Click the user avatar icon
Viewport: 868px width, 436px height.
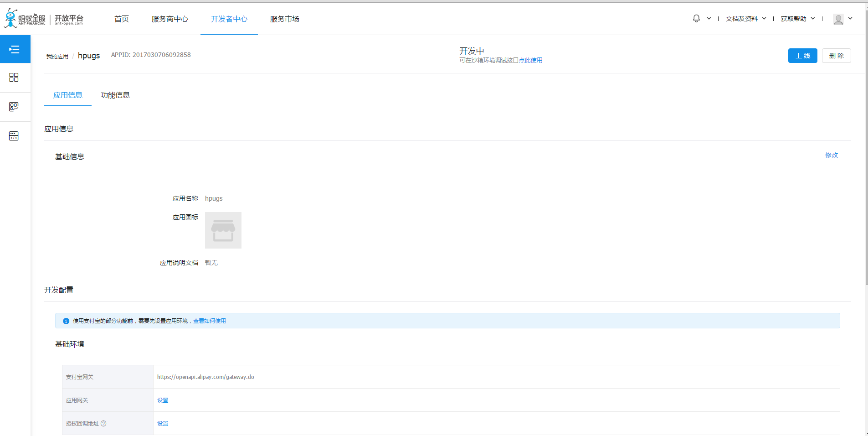(x=838, y=19)
